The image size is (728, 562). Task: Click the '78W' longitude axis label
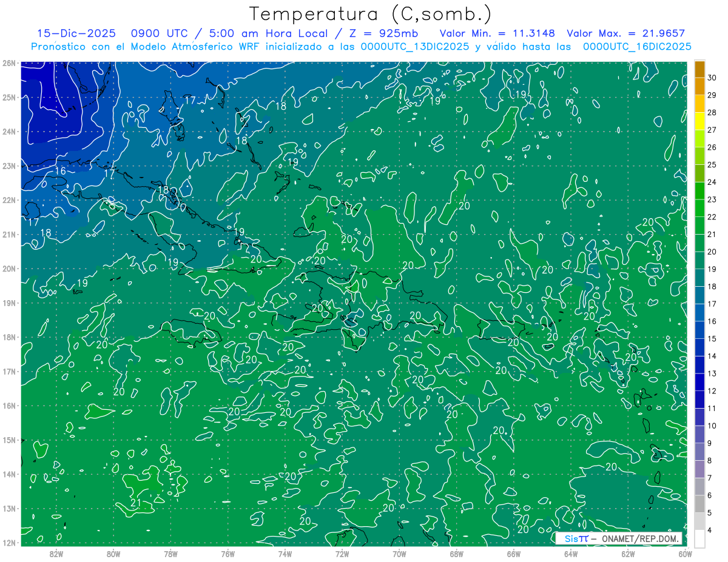tap(170, 554)
